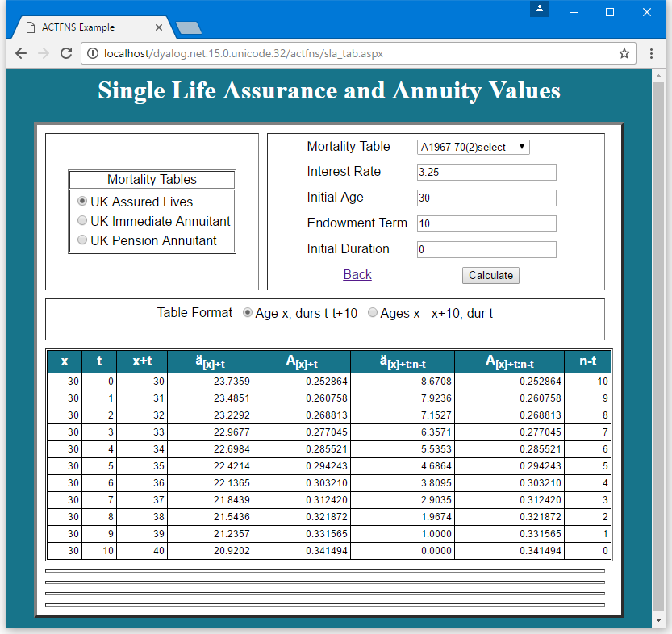Select the UK Immediate Annuitant option
The height and width of the screenshot is (634, 672).
81,220
